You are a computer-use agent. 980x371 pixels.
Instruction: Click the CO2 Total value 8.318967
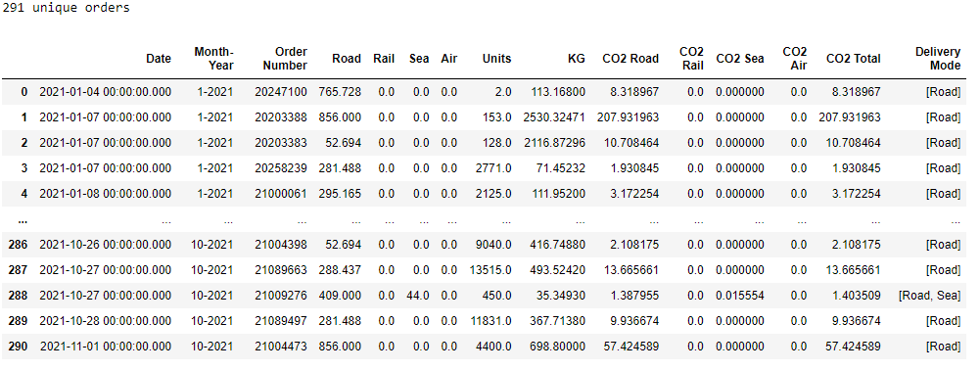click(x=856, y=92)
